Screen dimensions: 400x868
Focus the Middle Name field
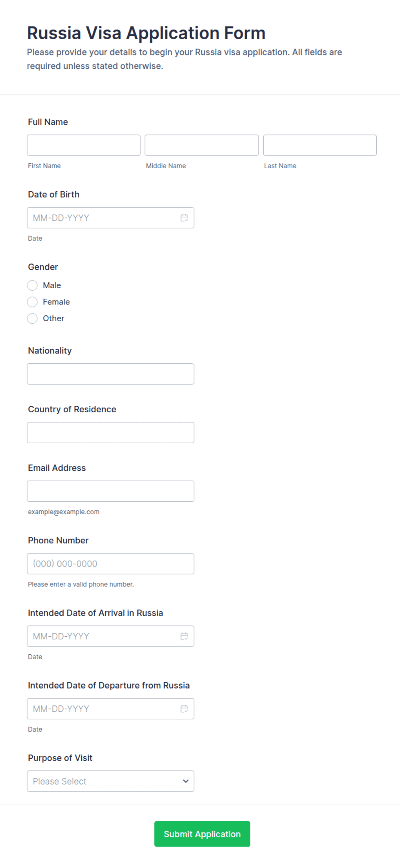tap(202, 145)
